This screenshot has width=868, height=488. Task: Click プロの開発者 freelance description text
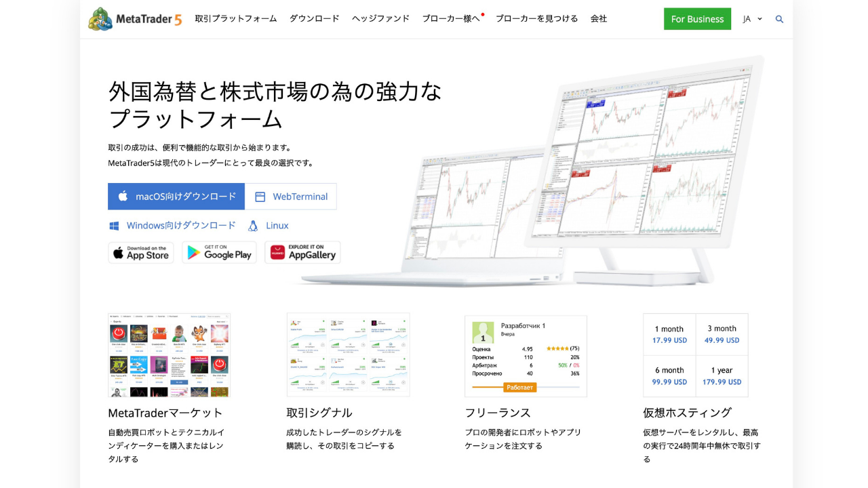click(x=523, y=439)
